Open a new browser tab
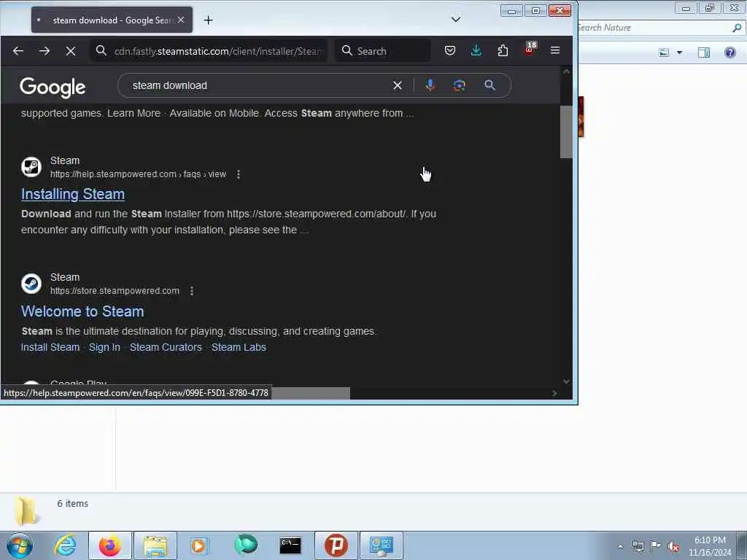 point(208,20)
